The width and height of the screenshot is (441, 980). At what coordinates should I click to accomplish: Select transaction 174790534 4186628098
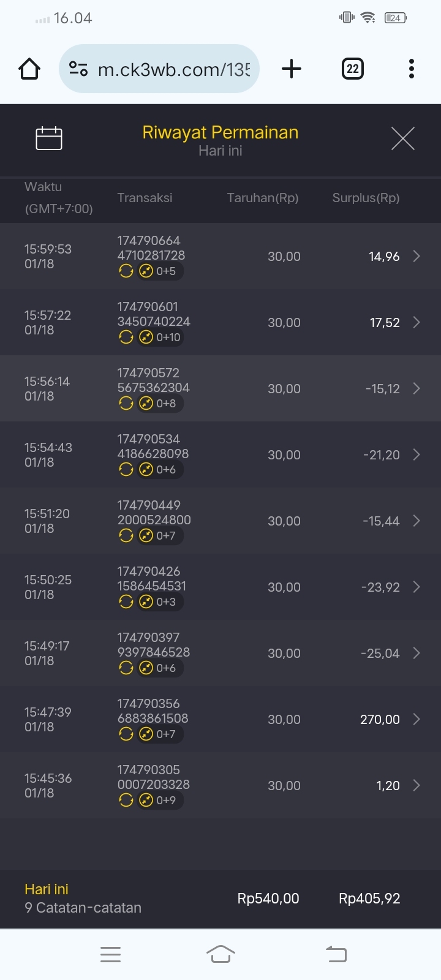[x=153, y=447]
